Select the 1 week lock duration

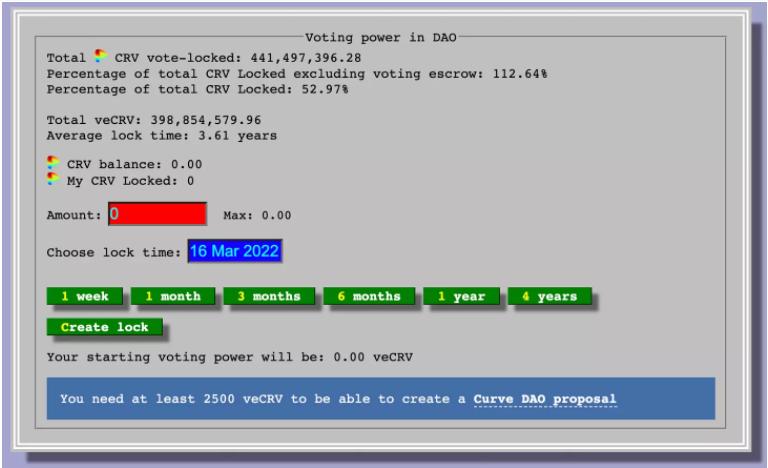84,296
